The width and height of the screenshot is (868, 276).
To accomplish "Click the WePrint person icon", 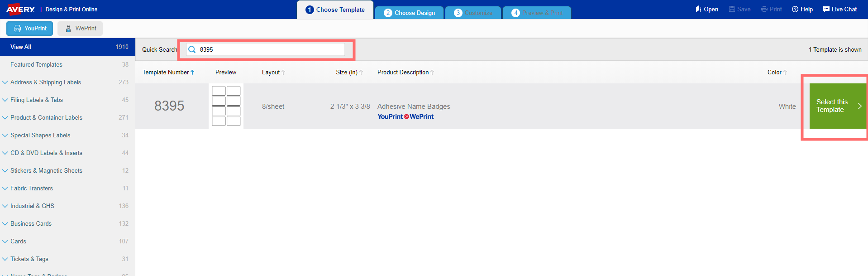I will pyautogui.click(x=68, y=29).
